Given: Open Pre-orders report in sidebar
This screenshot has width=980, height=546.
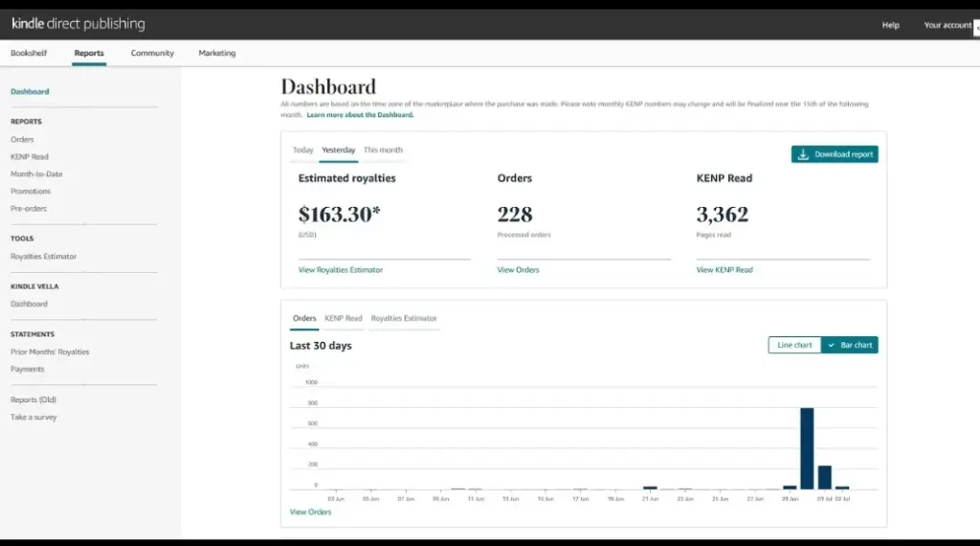Looking at the screenshot, I should [29, 209].
